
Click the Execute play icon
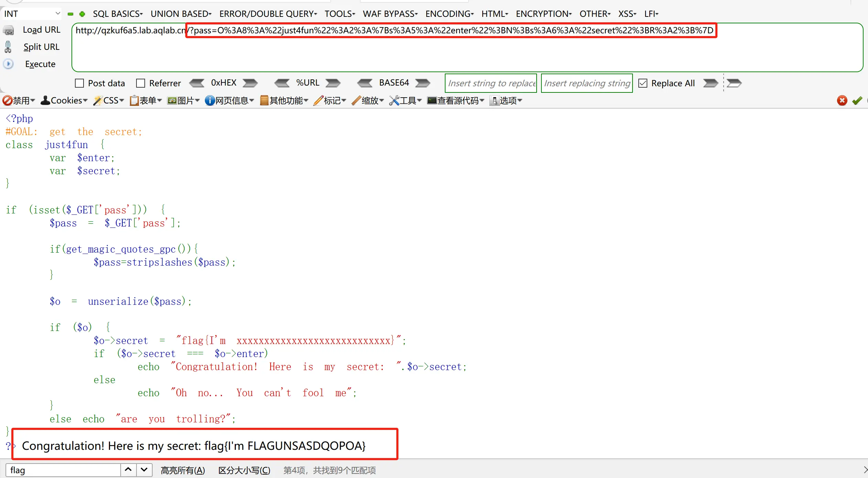pos(9,64)
